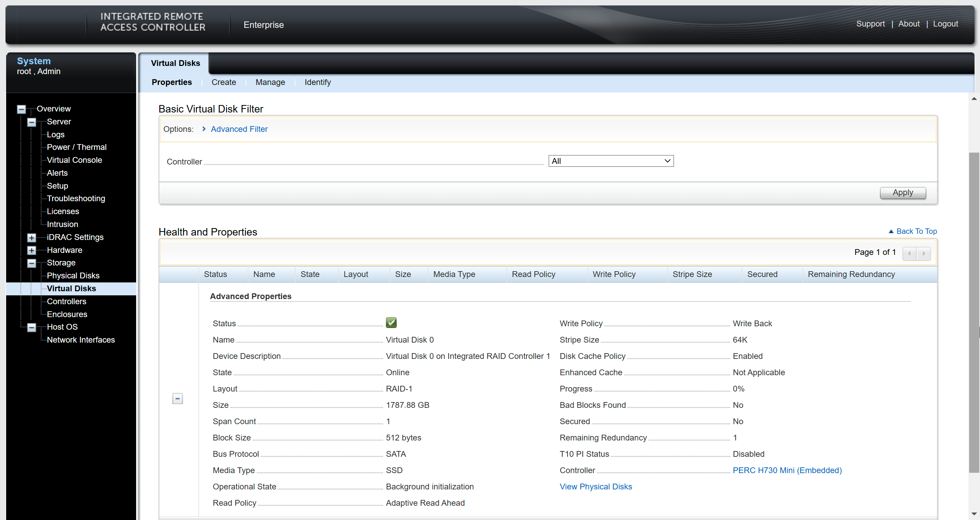Open the Controller dropdown
The height and width of the screenshot is (520, 980).
tap(610, 161)
